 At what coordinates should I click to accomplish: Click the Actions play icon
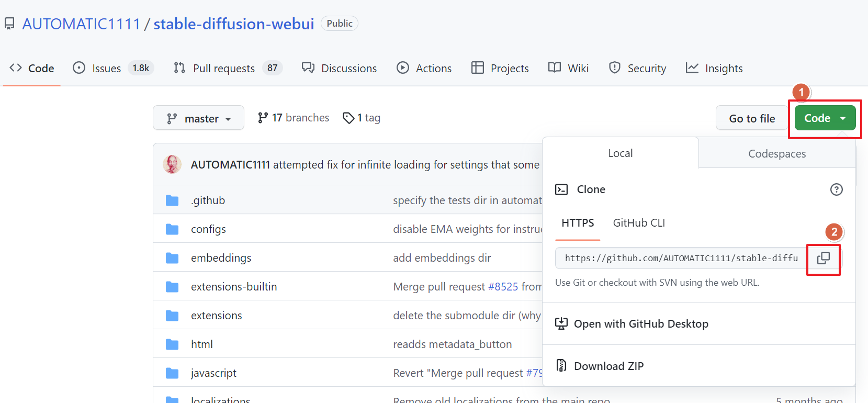tap(403, 68)
